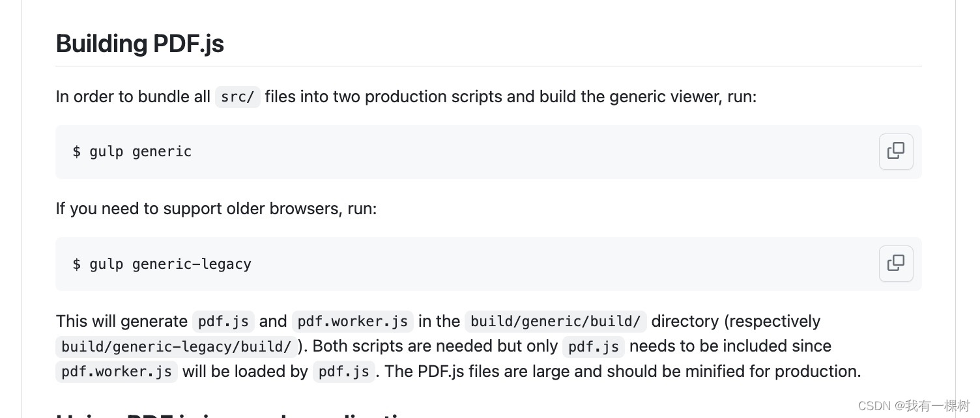Click the sentence about supporting older browsers

[x=216, y=208]
